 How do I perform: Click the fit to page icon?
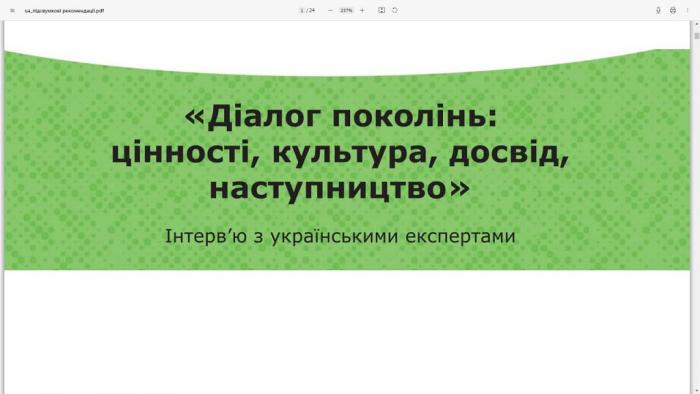click(381, 10)
